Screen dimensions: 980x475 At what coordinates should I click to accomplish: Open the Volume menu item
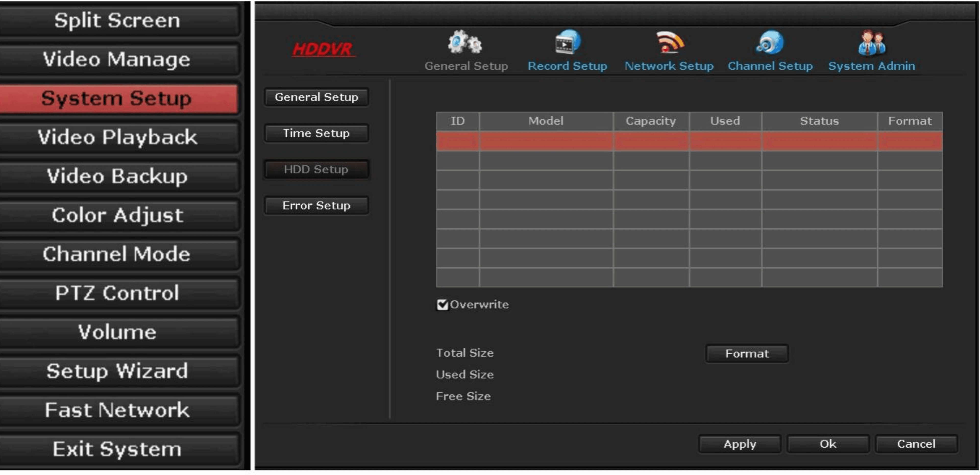tap(118, 332)
